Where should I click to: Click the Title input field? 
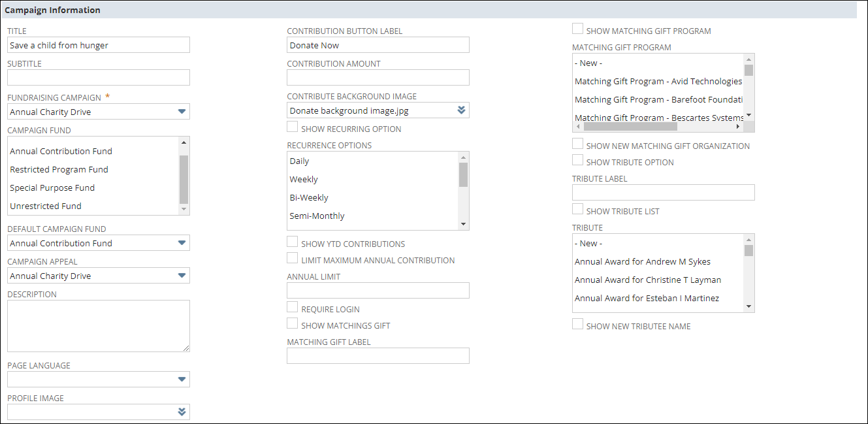click(x=98, y=45)
